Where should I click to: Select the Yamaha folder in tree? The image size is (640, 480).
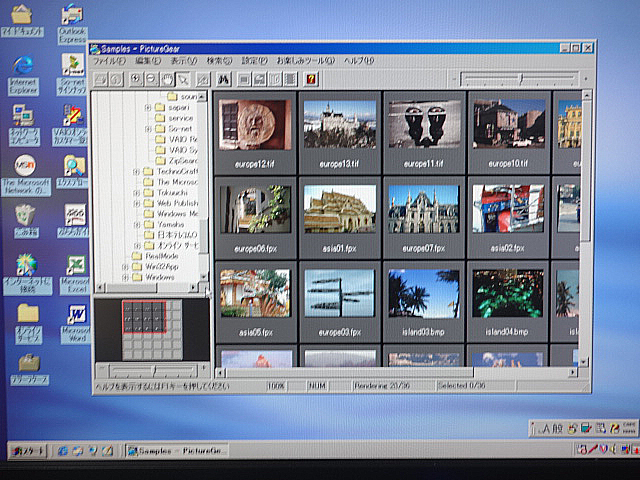tap(170, 225)
